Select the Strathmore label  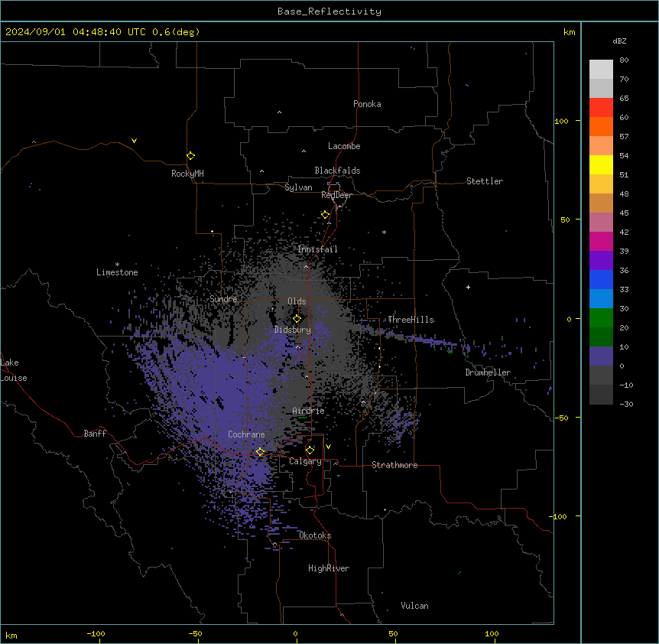(x=394, y=465)
